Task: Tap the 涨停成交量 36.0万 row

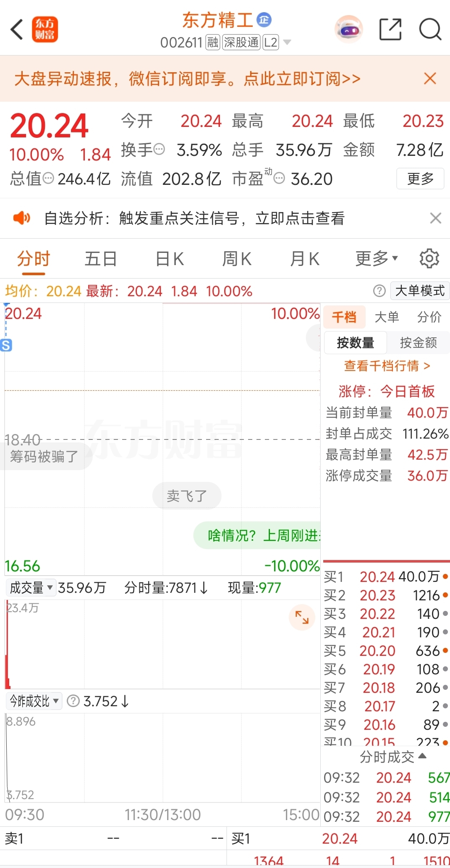Action: (387, 476)
